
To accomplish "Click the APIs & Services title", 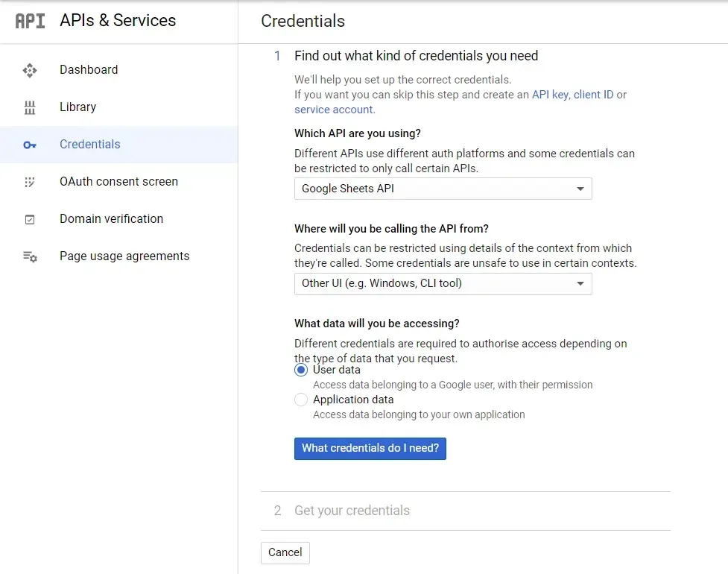I will 118,20.
